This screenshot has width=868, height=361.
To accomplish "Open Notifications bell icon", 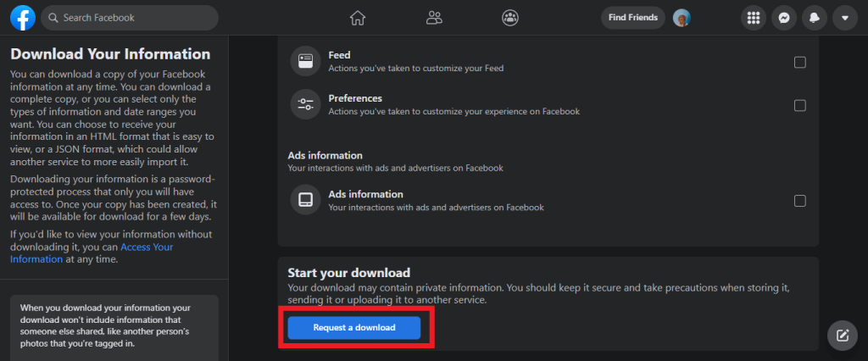I will (x=815, y=18).
